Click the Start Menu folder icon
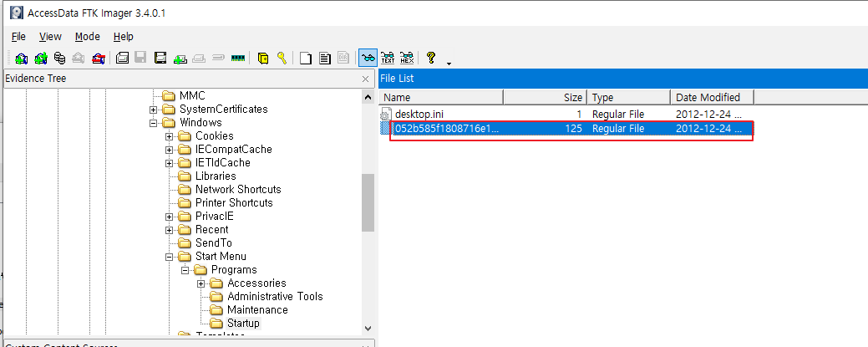Viewport: 868px width, 347px height. [x=185, y=257]
